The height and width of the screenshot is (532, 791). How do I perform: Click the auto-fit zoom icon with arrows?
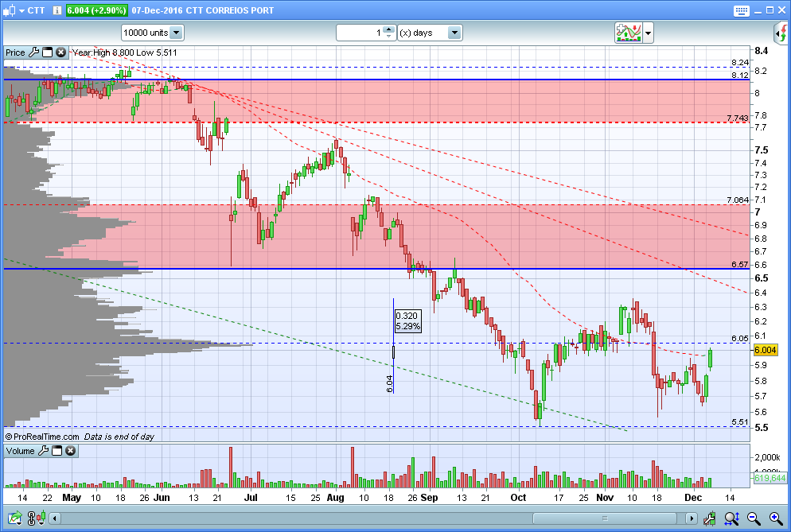(731, 518)
